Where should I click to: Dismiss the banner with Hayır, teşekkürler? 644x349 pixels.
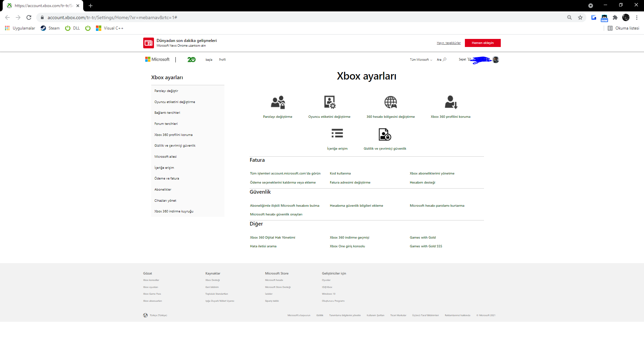click(x=449, y=43)
